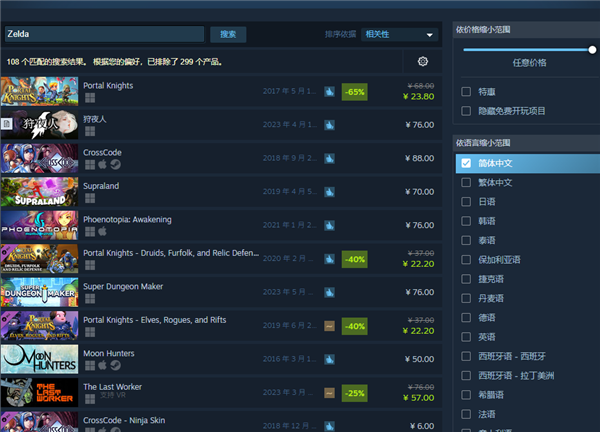This screenshot has width=600, height=432.
Task: Enable the 特惠 specials checkbox
Action: (466, 91)
